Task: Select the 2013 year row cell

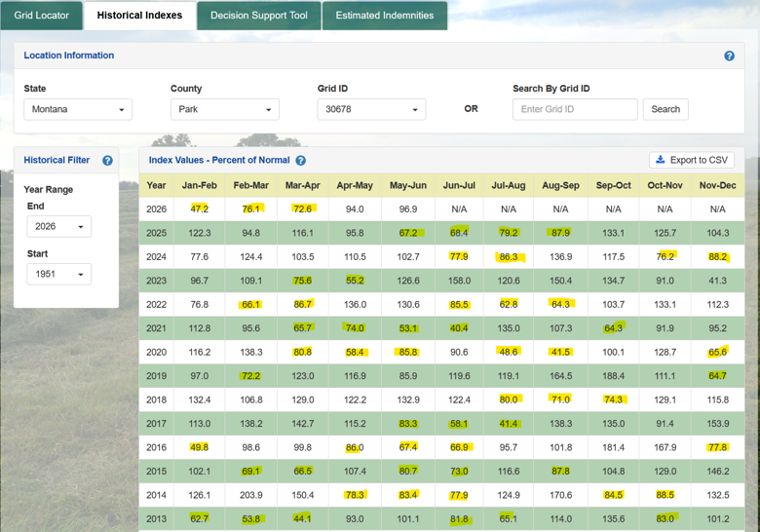Action: coord(157,519)
